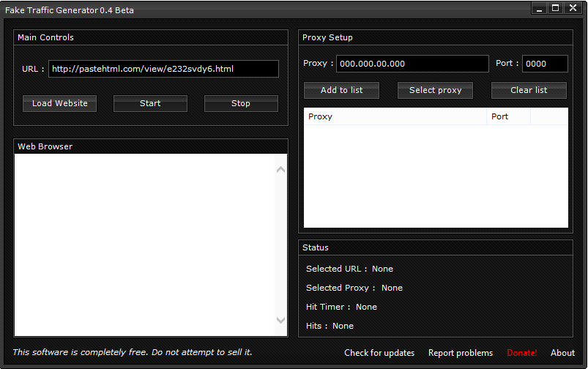Click the 'This software is completely free' notice

click(x=133, y=352)
